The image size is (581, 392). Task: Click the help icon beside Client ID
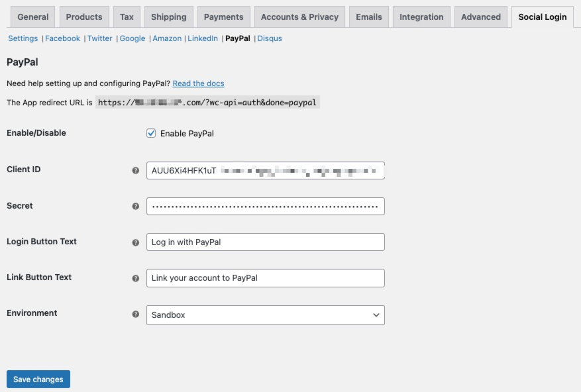tap(136, 170)
